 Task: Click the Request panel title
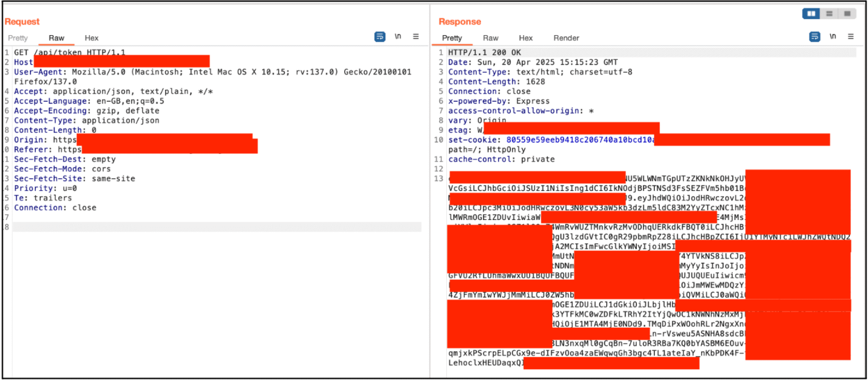click(22, 21)
